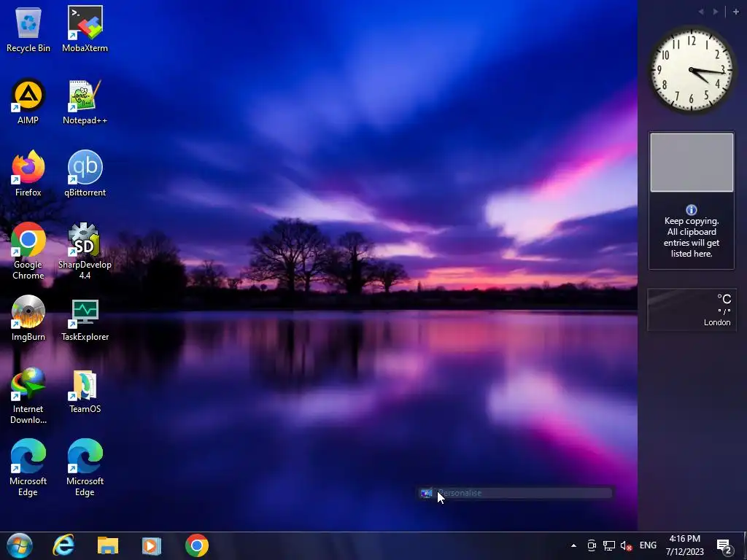
Task: Click the empty clipboard gadget preview box
Action: pos(692,163)
